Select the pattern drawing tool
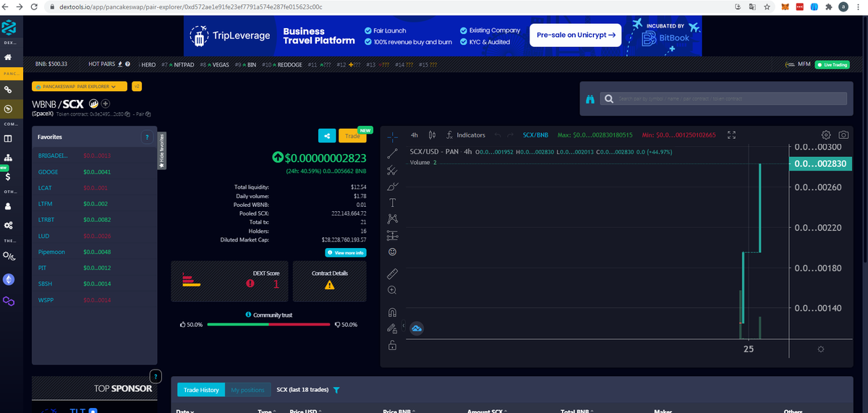 pos(392,218)
